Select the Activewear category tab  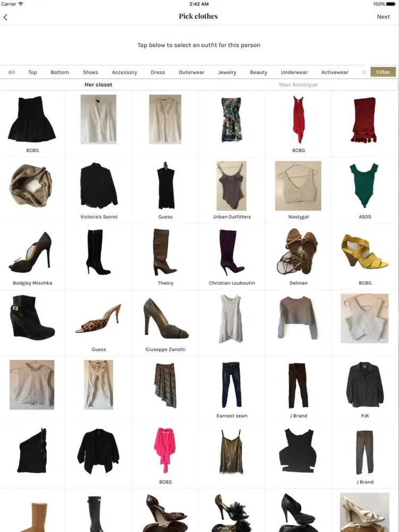(x=335, y=72)
